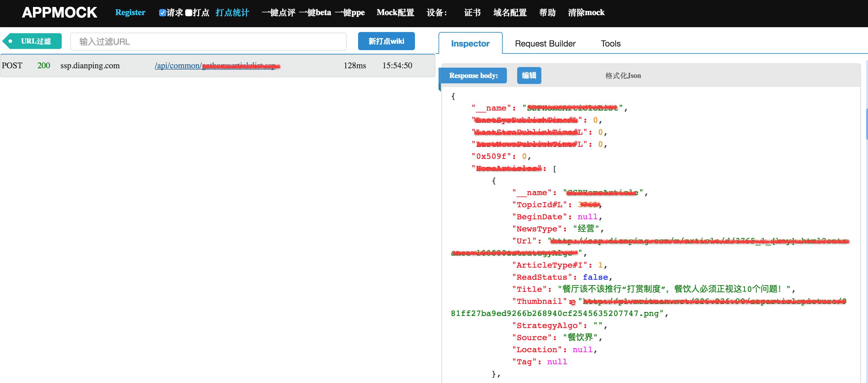Open 域名配置 domain settings
Image resolution: width=868 pixels, height=383 pixels.
[x=510, y=13]
